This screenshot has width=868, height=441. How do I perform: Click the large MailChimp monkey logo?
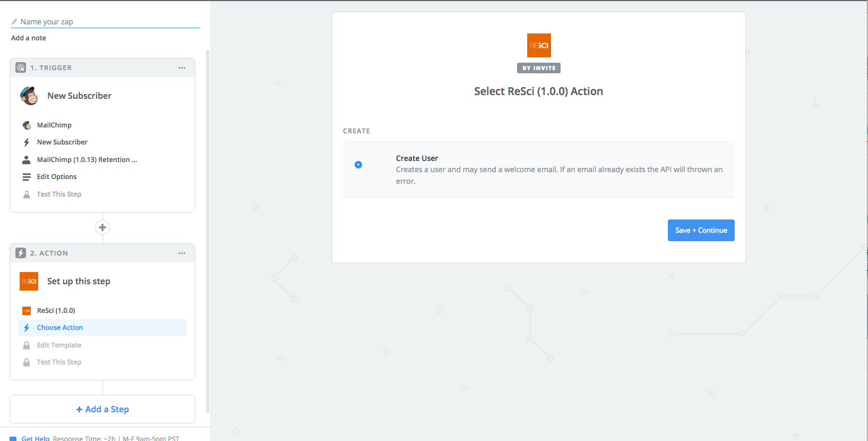pyautogui.click(x=29, y=96)
